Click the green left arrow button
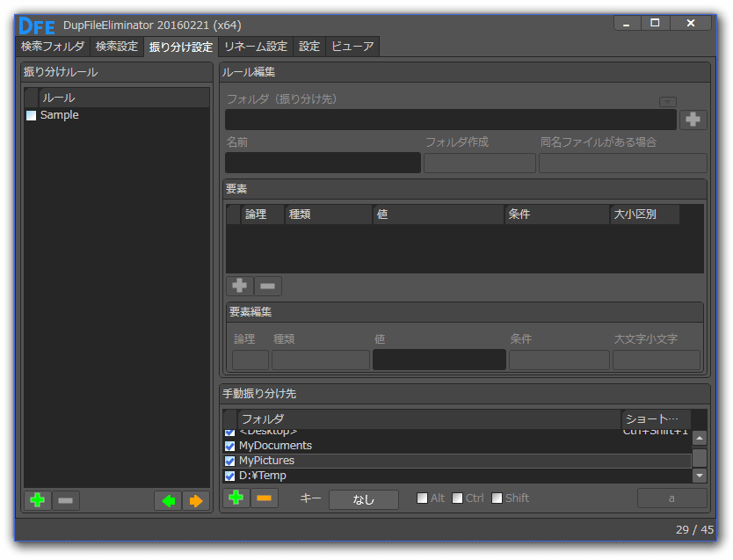This screenshot has width=733, height=560. pyautogui.click(x=168, y=501)
